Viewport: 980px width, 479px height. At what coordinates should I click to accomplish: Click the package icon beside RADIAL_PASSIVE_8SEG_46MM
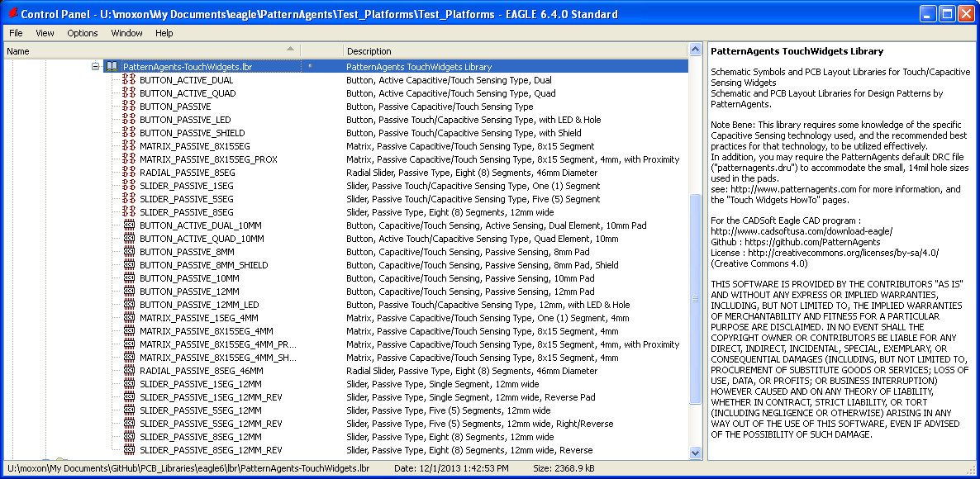click(x=129, y=370)
